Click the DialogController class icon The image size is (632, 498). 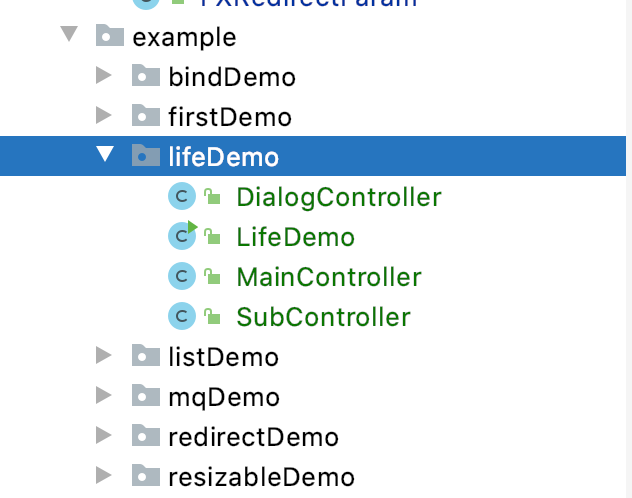coord(181,197)
